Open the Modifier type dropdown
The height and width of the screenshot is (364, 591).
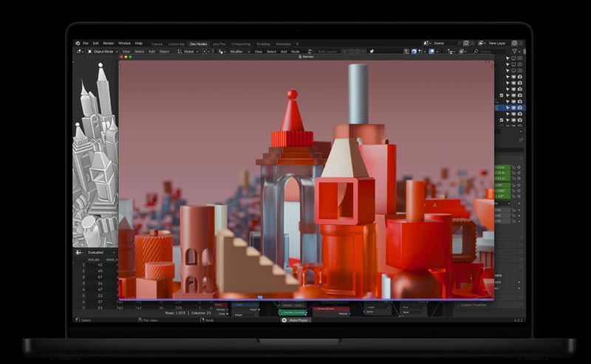pos(238,52)
